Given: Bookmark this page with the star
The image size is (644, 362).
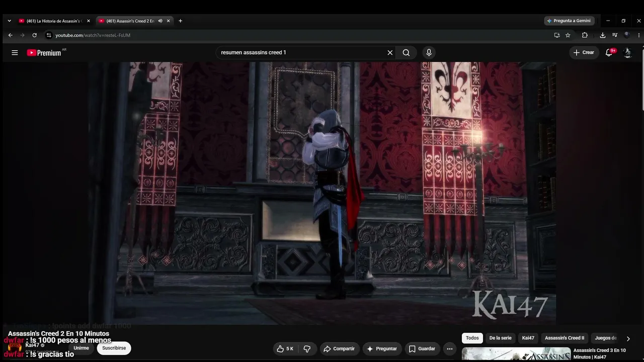Looking at the screenshot, I should (568, 35).
